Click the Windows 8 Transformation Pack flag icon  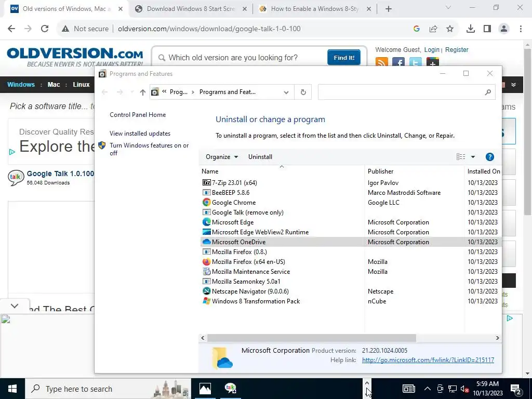click(x=206, y=301)
